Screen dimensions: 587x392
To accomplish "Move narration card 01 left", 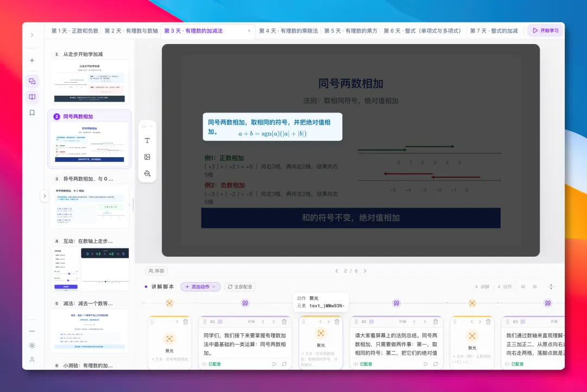I will (x=263, y=322).
